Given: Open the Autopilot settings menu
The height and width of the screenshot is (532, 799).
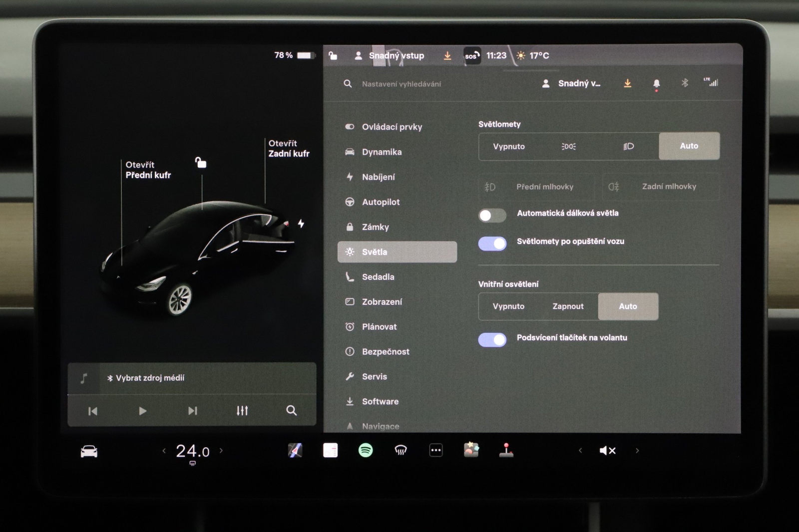Looking at the screenshot, I should click(381, 202).
